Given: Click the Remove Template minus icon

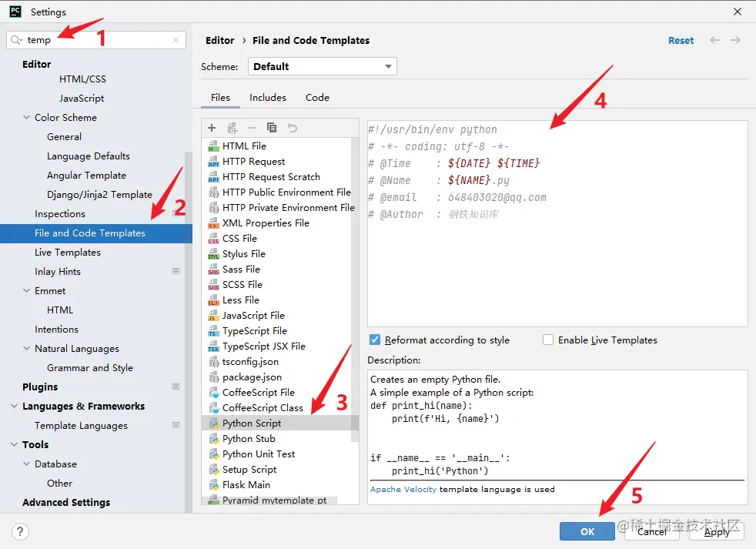Looking at the screenshot, I should pos(252,128).
